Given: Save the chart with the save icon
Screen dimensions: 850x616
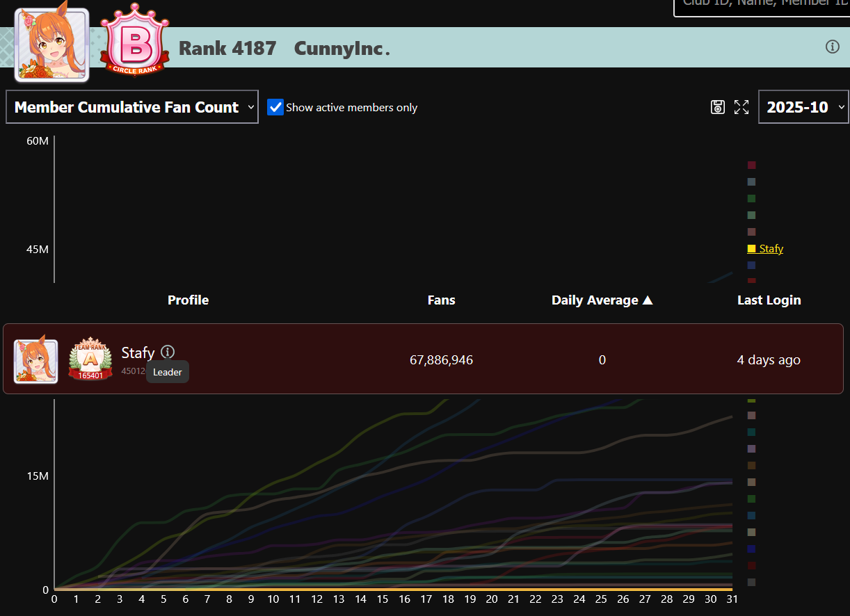Looking at the screenshot, I should 718,107.
